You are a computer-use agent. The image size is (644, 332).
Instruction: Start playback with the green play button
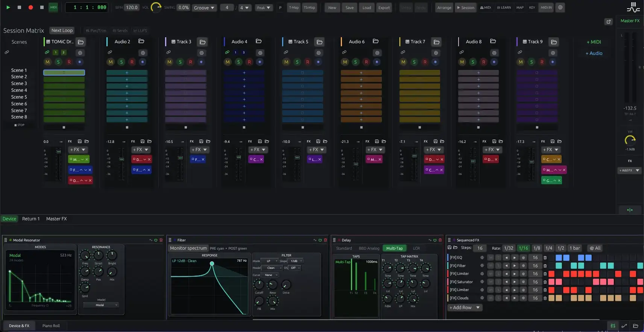pos(8,7)
